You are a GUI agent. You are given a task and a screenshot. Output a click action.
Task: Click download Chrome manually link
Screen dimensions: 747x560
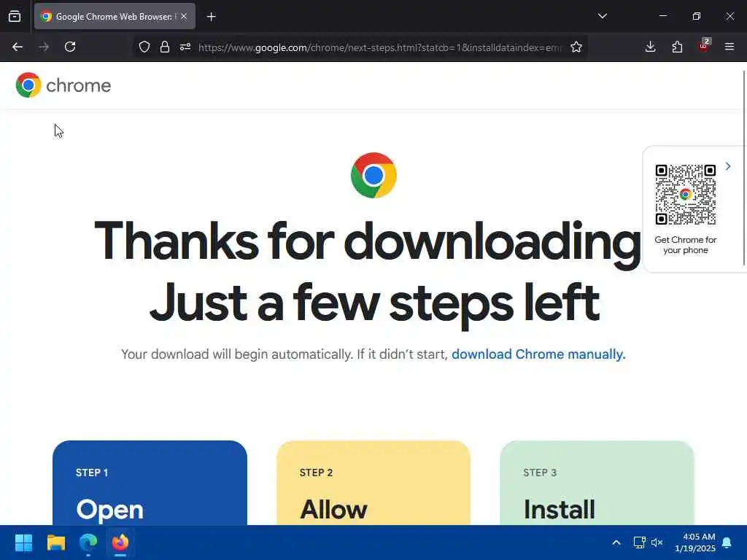tap(538, 354)
